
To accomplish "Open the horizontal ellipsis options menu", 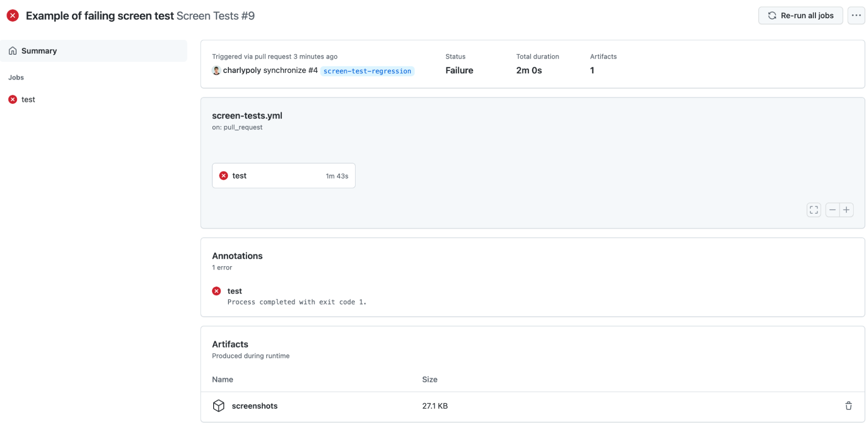I will click(857, 15).
